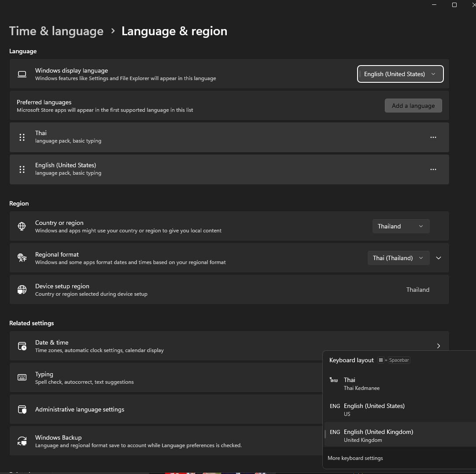Open the Country or region Thailand dropdown

pyautogui.click(x=401, y=226)
